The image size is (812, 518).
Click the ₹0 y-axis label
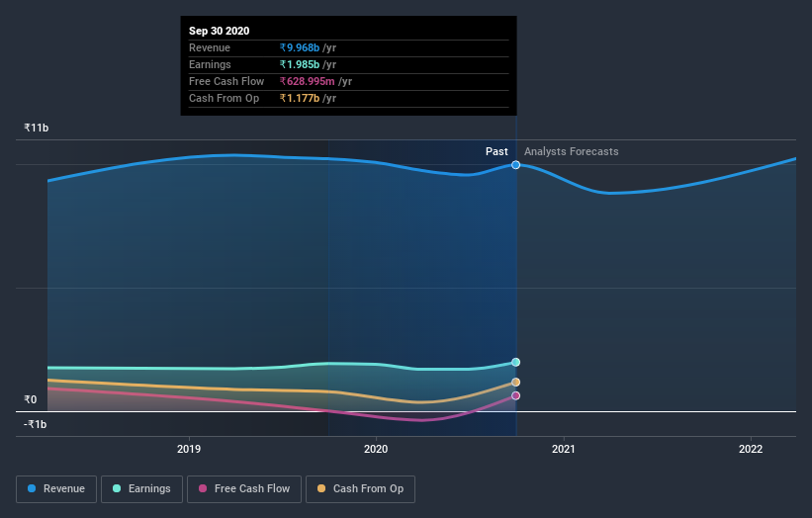[31, 399]
